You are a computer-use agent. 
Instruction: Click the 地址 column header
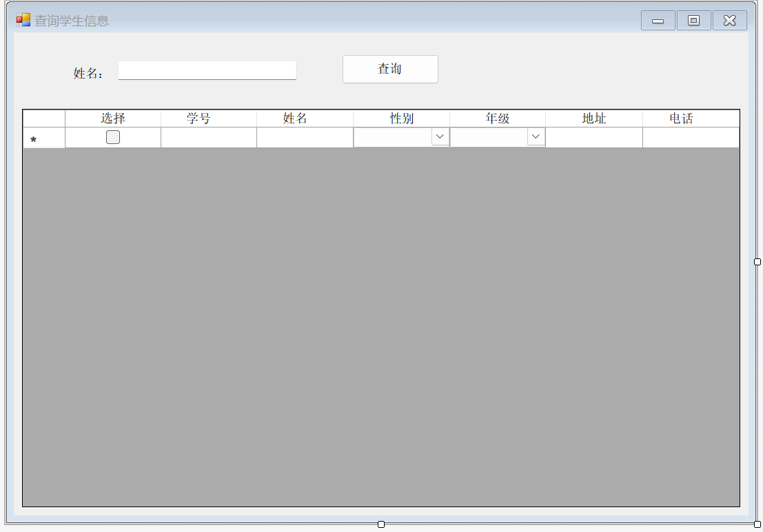593,119
